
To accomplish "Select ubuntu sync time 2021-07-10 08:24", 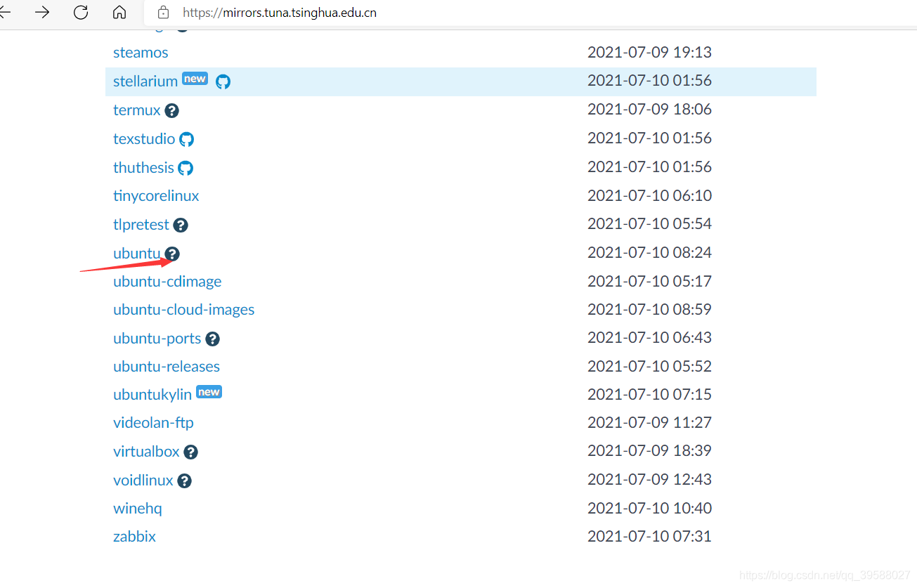I will point(649,252).
